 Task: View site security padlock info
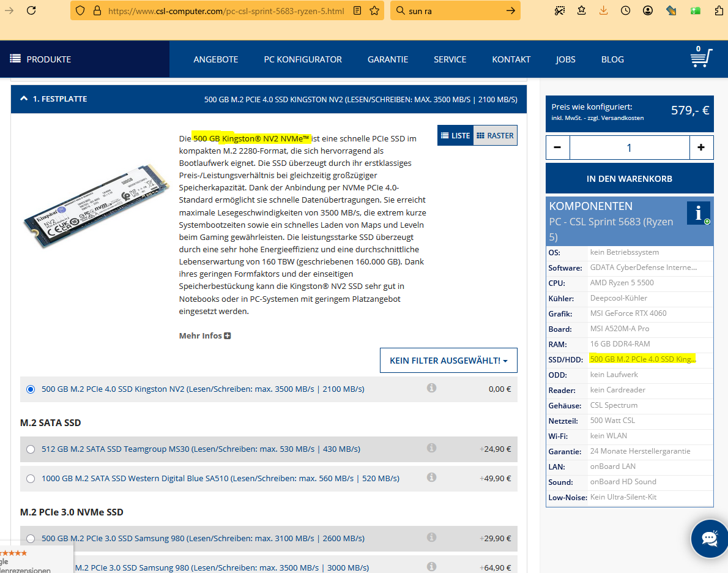click(97, 10)
